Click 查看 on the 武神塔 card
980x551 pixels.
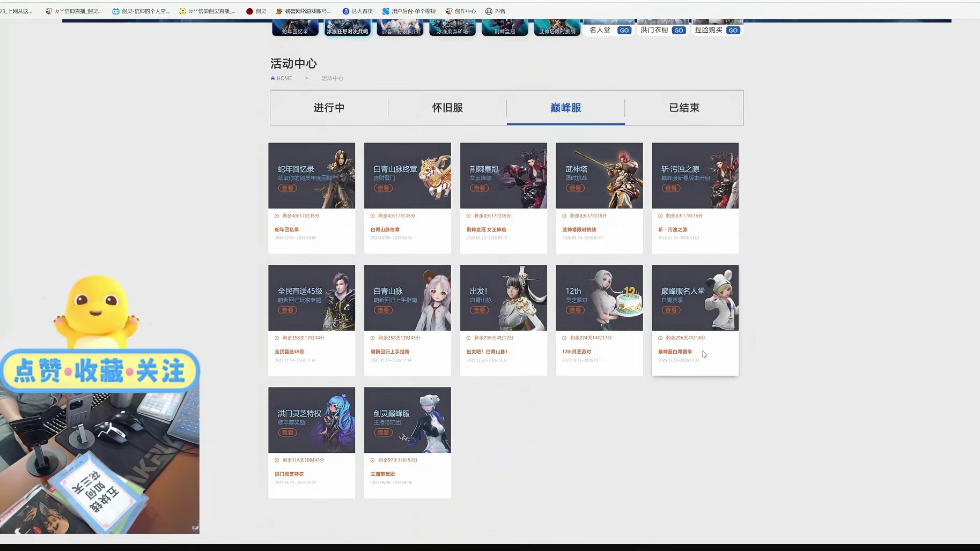click(x=574, y=188)
